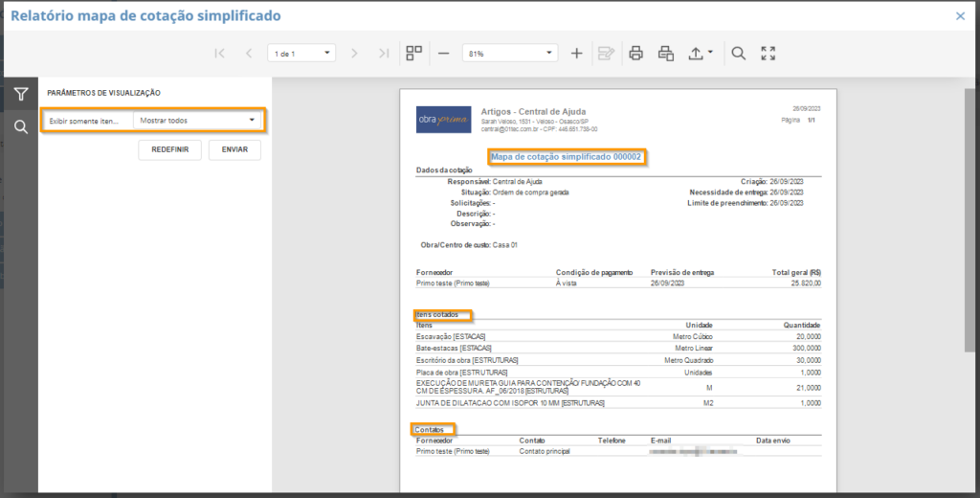Open search in report toolbar
Screen dimensions: 980x498
coord(738,54)
